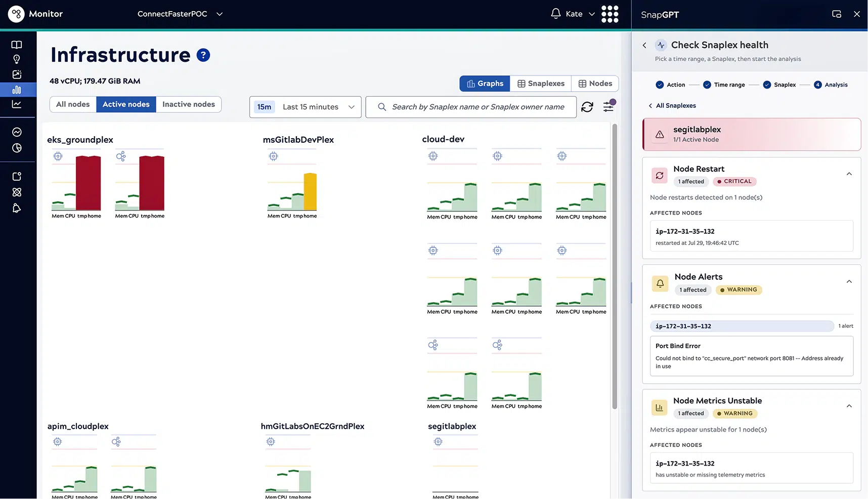Collapse the Node Alerts section
The height and width of the screenshot is (499, 868).
[x=849, y=282]
